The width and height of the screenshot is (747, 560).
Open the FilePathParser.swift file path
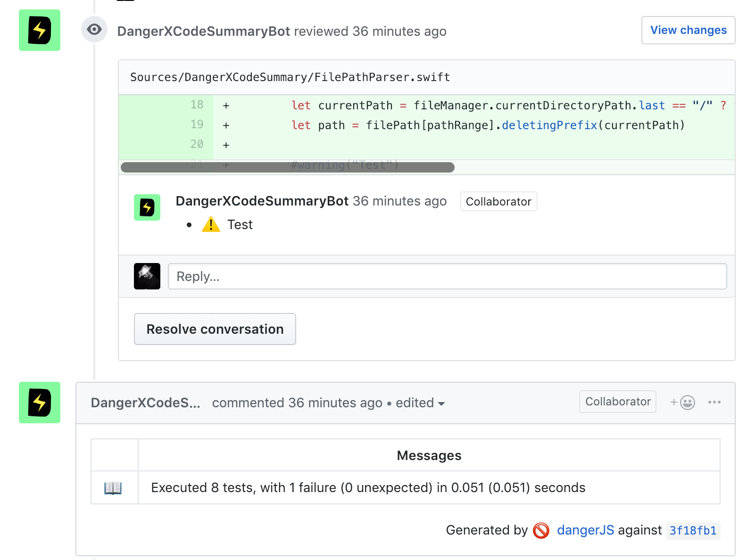pos(290,77)
